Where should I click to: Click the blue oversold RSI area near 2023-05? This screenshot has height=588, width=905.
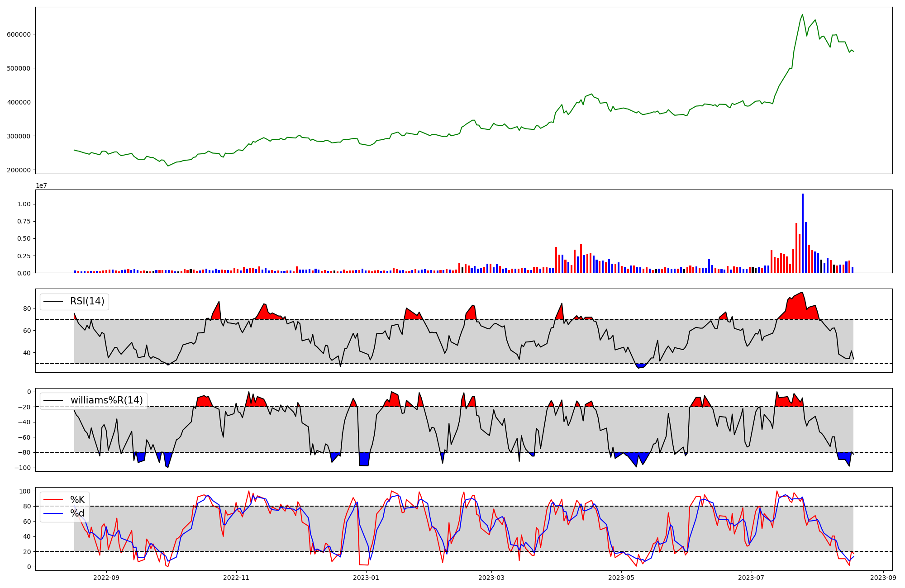[x=640, y=365]
